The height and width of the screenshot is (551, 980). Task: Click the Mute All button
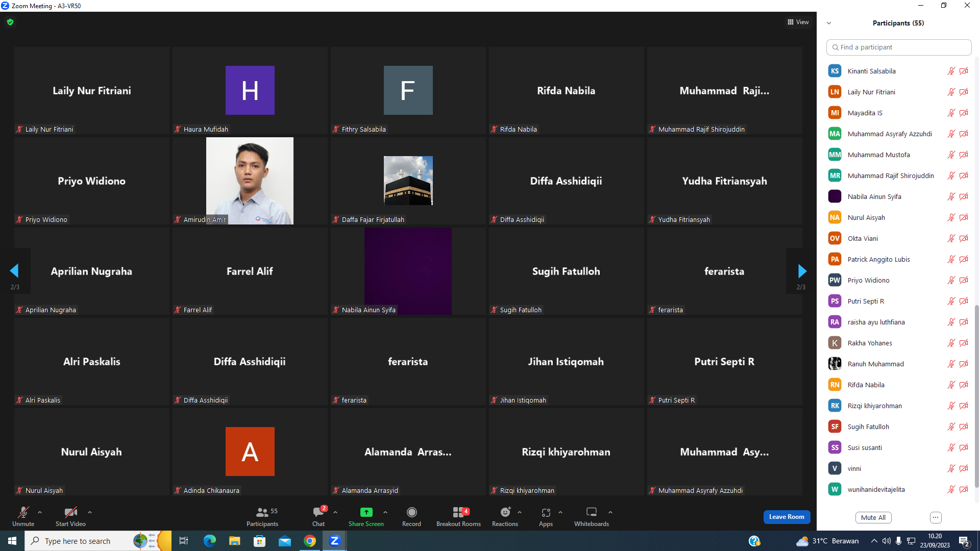coord(873,517)
